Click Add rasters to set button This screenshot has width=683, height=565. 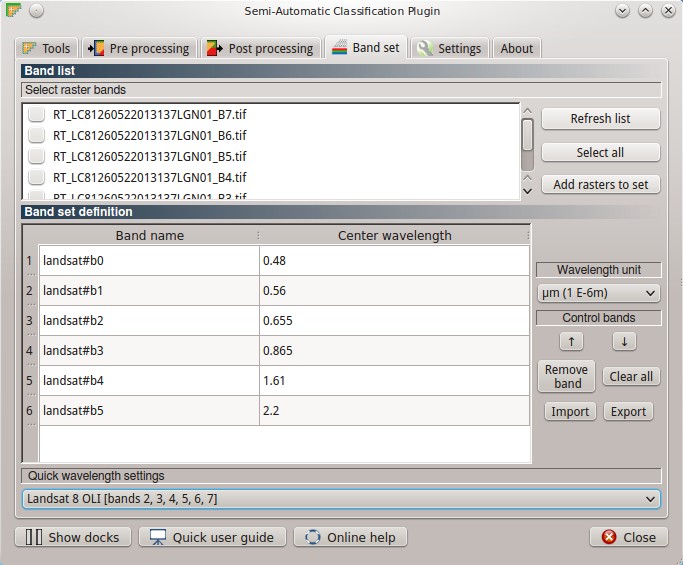coord(601,185)
